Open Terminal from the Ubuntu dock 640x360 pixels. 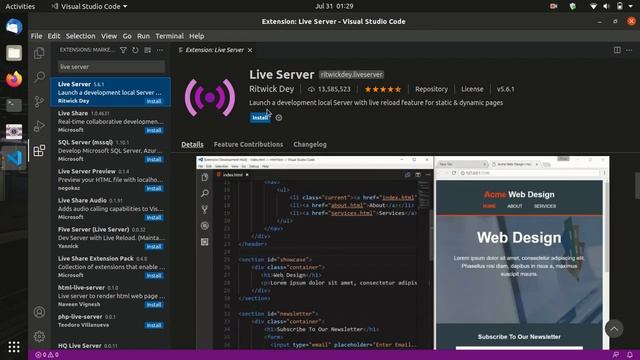pyautogui.click(x=14, y=105)
